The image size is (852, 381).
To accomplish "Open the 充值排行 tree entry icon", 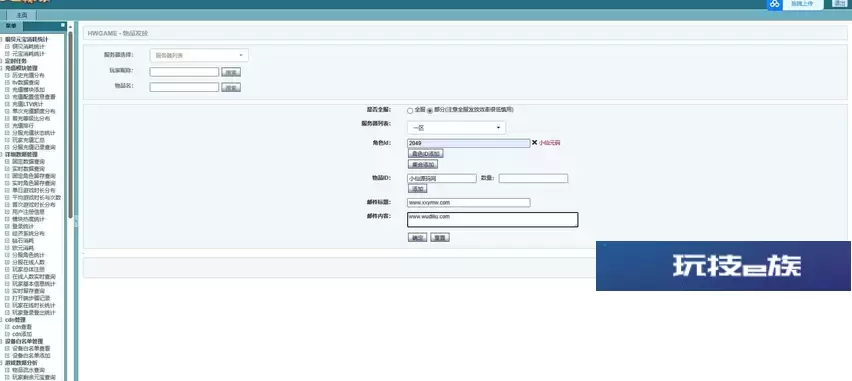I will (x=7, y=126).
